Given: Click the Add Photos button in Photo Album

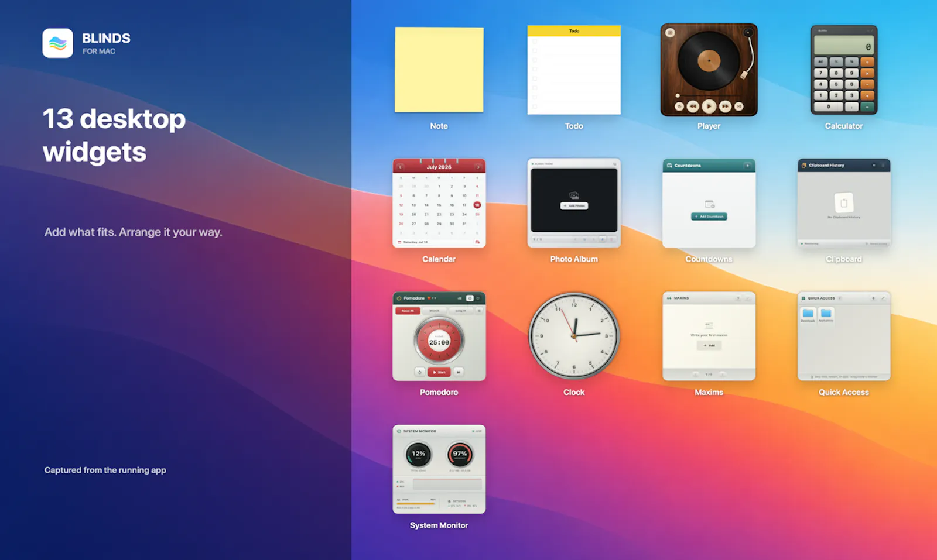Looking at the screenshot, I should (x=574, y=206).
